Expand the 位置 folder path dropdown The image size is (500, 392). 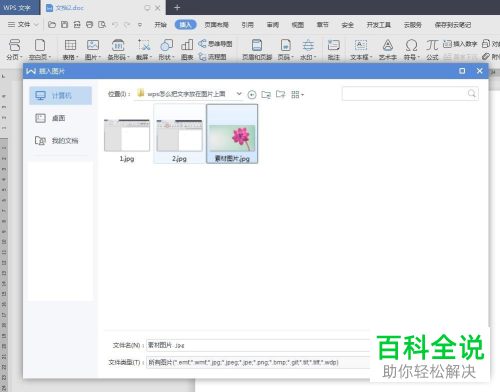coord(239,94)
